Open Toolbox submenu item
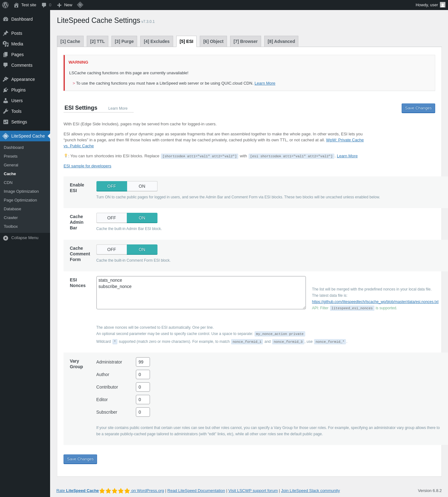Image resolution: width=448 pixels, height=497 pixels. pos(25,227)
